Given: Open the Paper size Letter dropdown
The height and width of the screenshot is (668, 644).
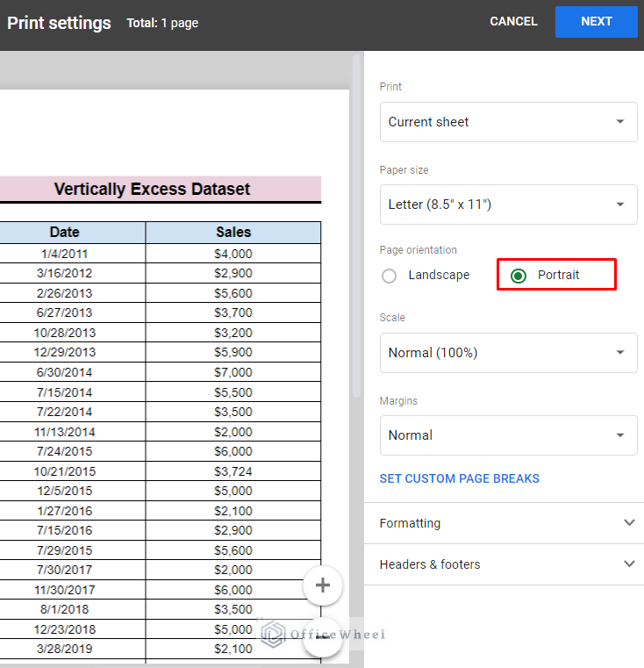Looking at the screenshot, I should coord(508,205).
